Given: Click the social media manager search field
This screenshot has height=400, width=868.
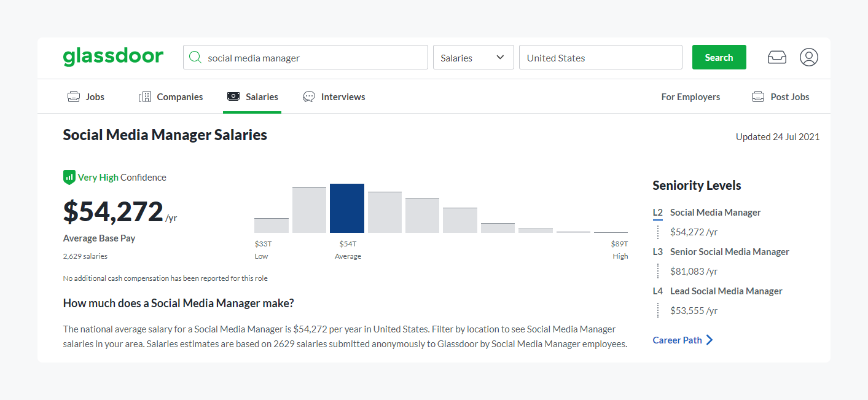Looking at the screenshot, I should [x=313, y=57].
